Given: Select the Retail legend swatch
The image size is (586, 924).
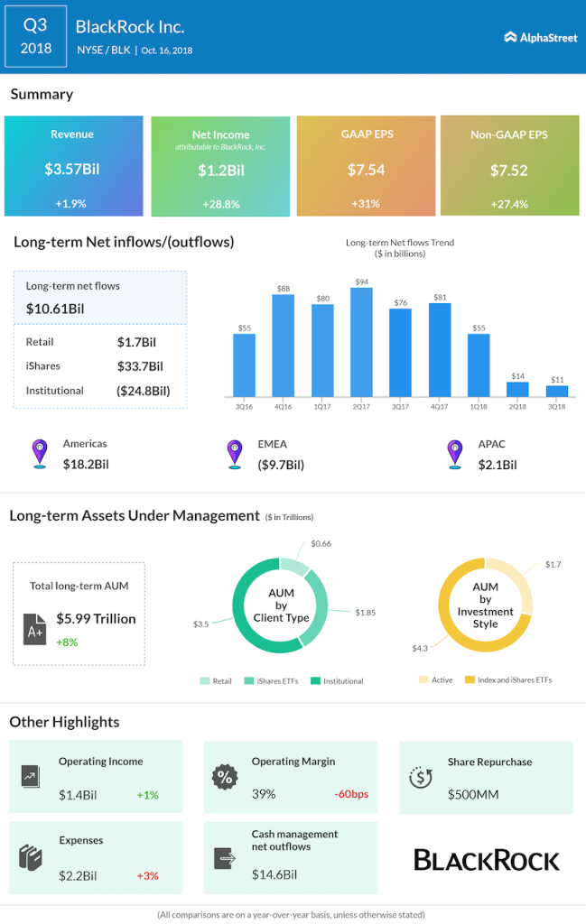Looking at the screenshot, I should tap(205, 680).
